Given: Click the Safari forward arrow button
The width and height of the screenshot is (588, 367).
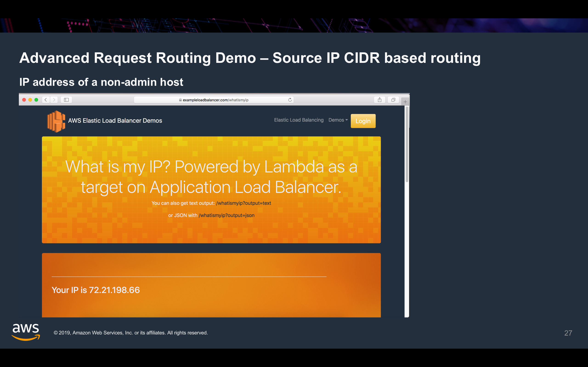Looking at the screenshot, I should pyautogui.click(x=54, y=100).
